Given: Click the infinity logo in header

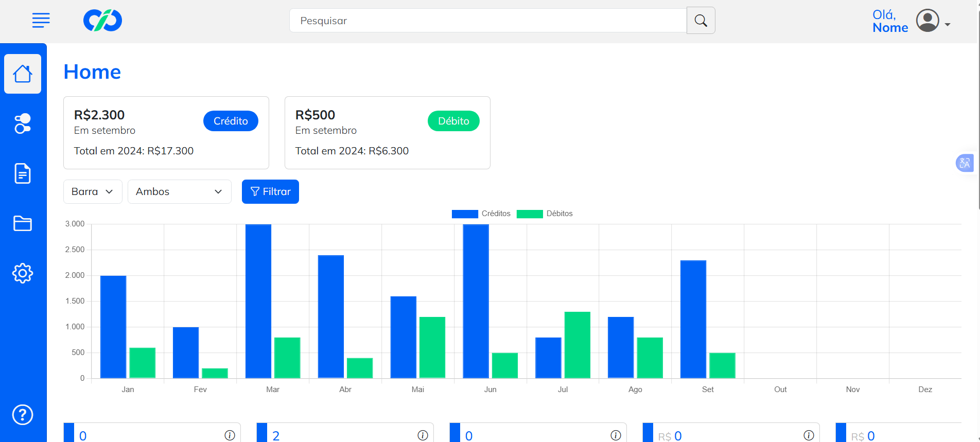Looking at the screenshot, I should coord(103,21).
